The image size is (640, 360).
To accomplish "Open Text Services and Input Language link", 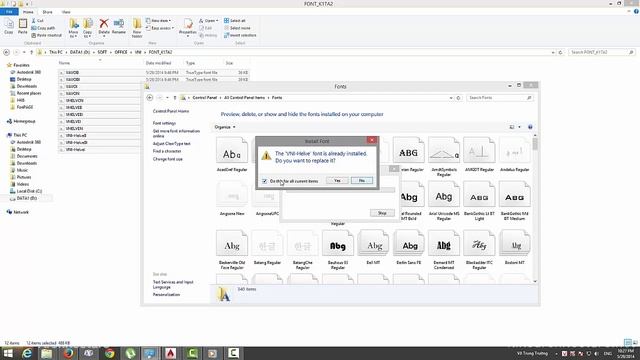I will click(173, 284).
